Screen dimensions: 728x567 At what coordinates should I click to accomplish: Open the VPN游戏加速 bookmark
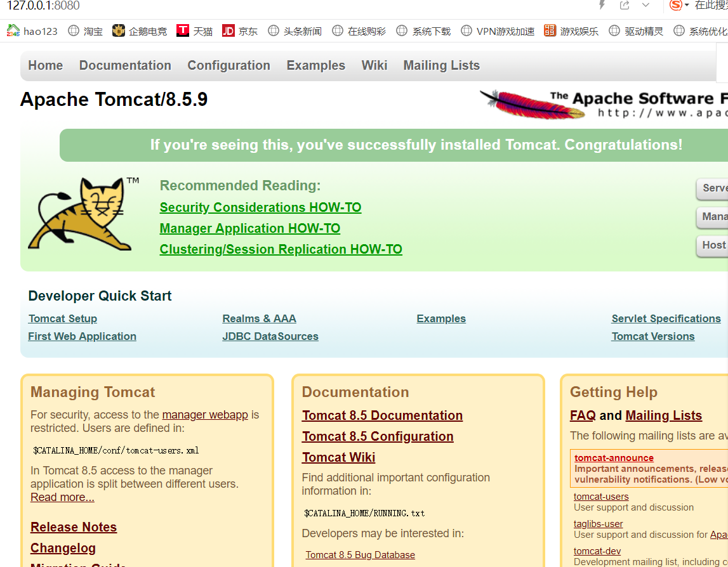(x=498, y=31)
